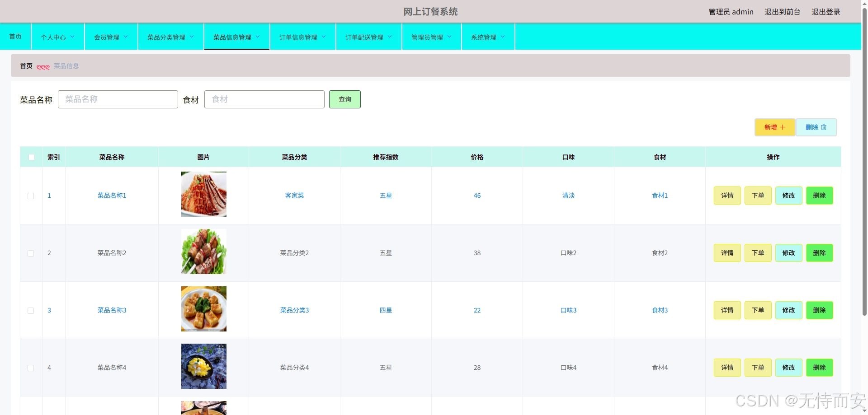Open 详情 for 菜品名称3
Screen dimensions: 868x415
pos(727,310)
